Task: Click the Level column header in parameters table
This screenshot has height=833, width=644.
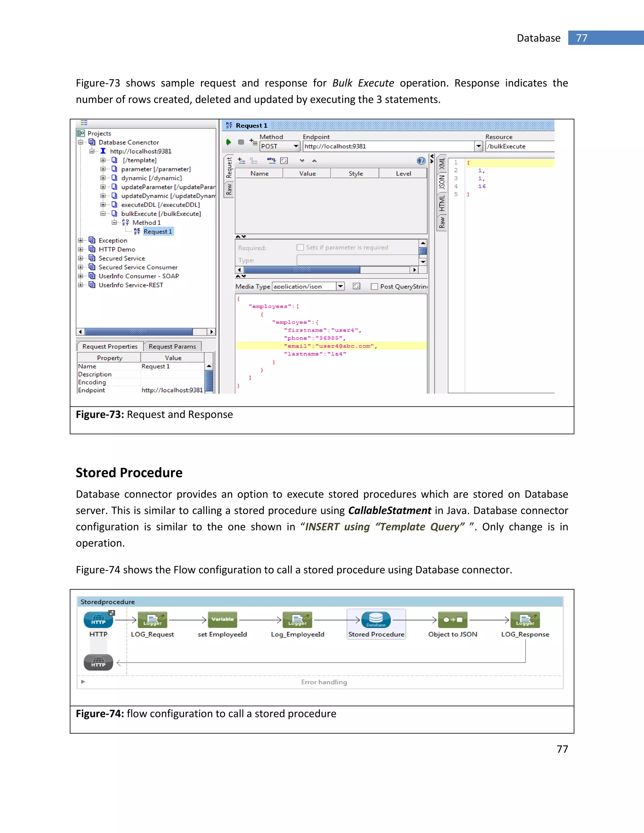Action: click(403, 174)
